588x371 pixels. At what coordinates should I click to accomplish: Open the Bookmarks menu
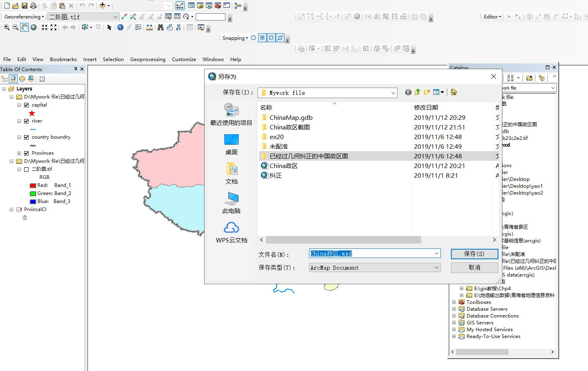click(63, 59)
